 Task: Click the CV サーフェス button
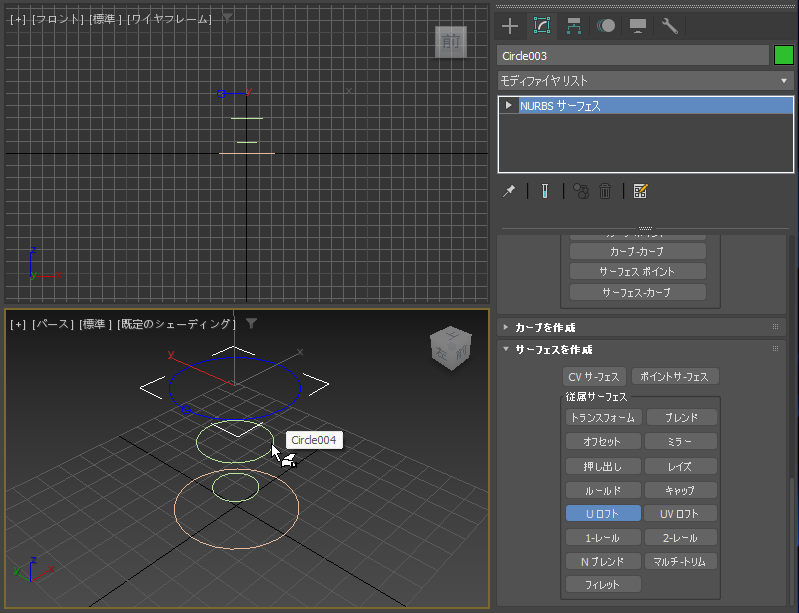point(594,377)
